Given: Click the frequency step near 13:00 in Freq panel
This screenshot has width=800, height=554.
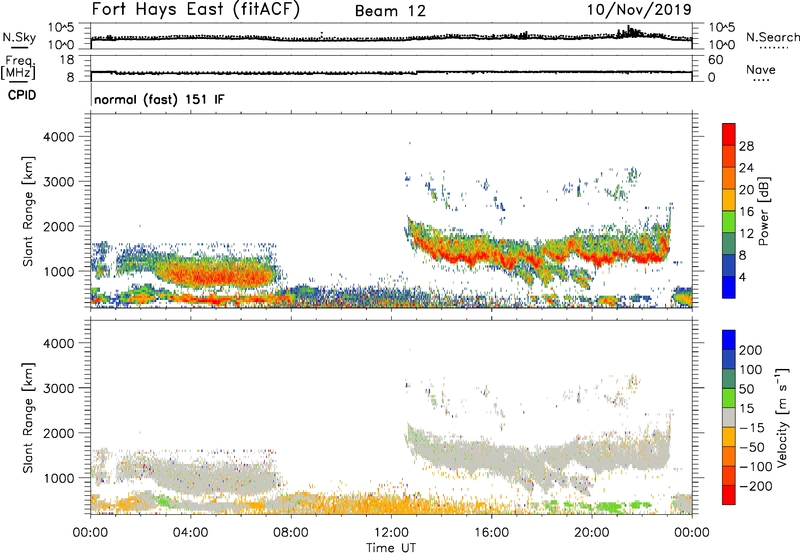Looking at the screenshot, I should [417, 72].
